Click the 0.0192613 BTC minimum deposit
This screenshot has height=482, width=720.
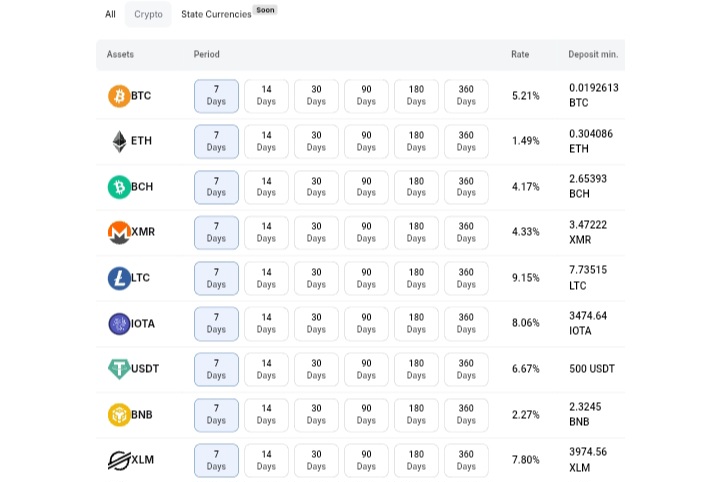pyautogui.click(x=594, y=95)
